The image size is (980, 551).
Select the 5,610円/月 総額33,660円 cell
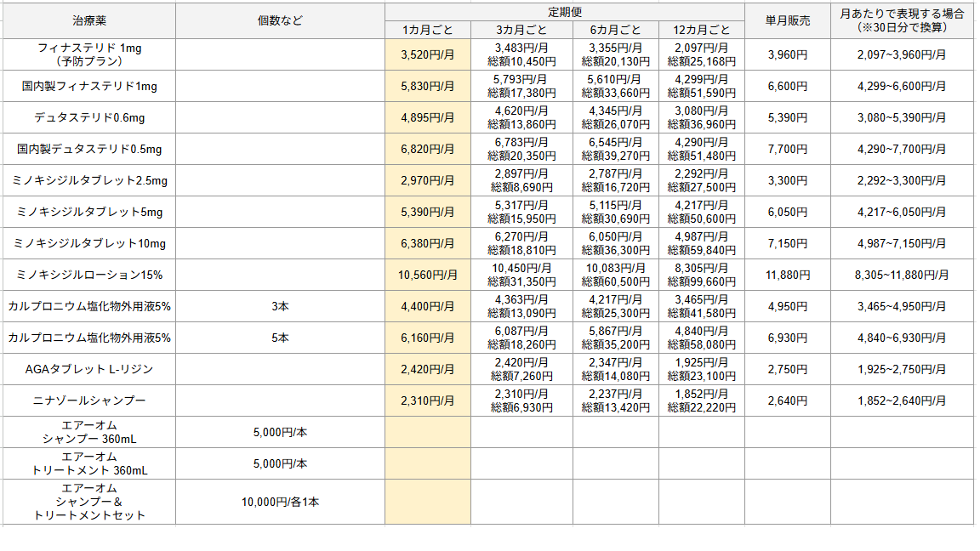coord(616,86)
